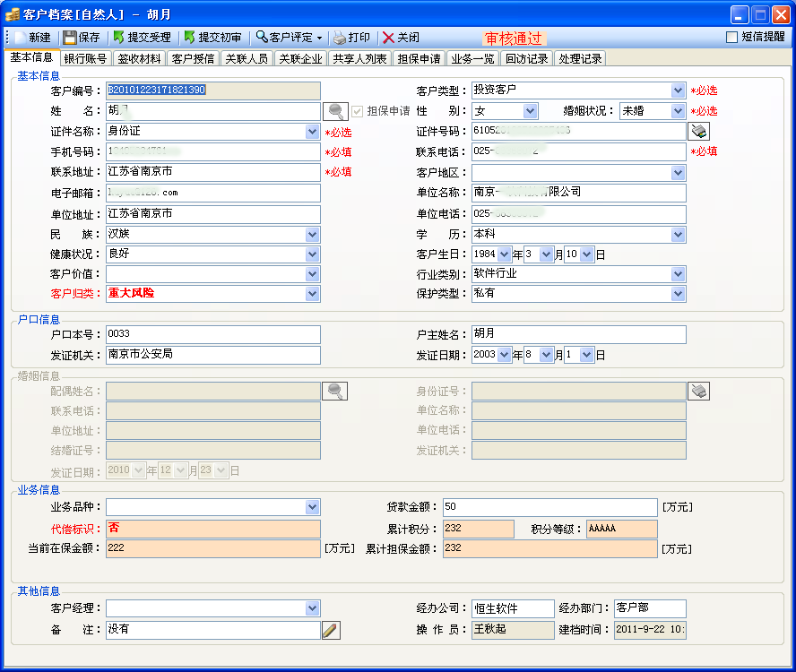Submit for first review via 提交初审
796x672 pixels.
(212, 38)
